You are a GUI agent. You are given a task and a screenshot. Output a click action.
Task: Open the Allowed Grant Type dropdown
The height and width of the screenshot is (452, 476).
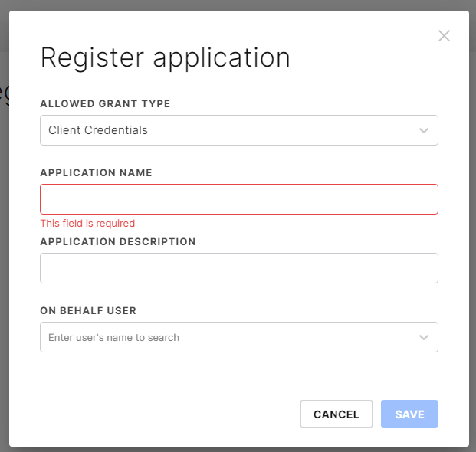pos(238,130)
